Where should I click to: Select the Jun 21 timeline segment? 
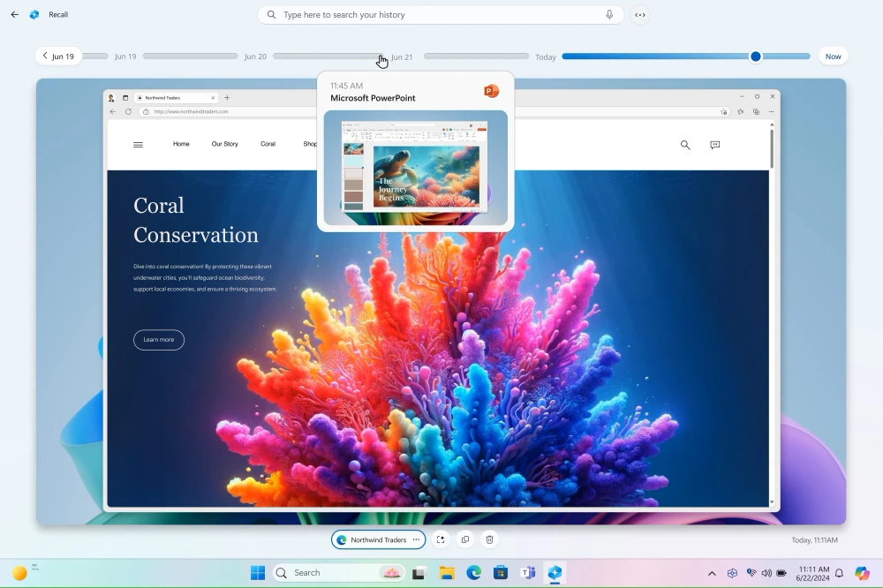477,57
